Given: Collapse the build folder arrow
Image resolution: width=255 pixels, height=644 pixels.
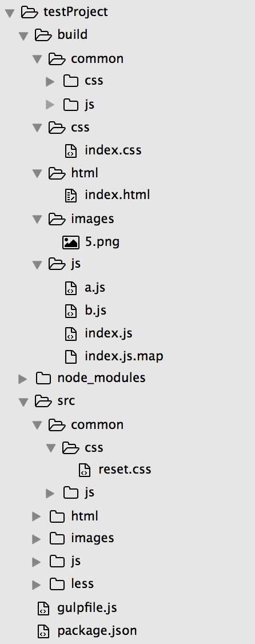Looking at the screenshot, I should pos(23,36).
